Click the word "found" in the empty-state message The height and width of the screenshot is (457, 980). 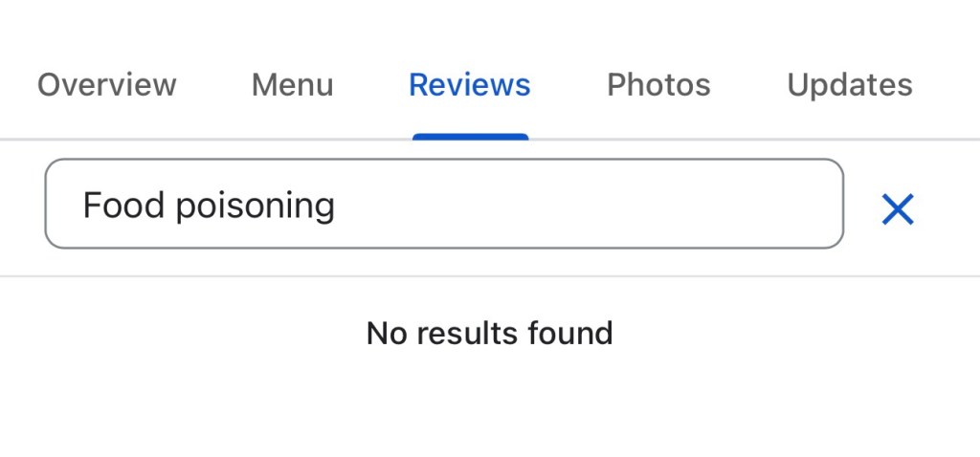[x=568, y=333]
